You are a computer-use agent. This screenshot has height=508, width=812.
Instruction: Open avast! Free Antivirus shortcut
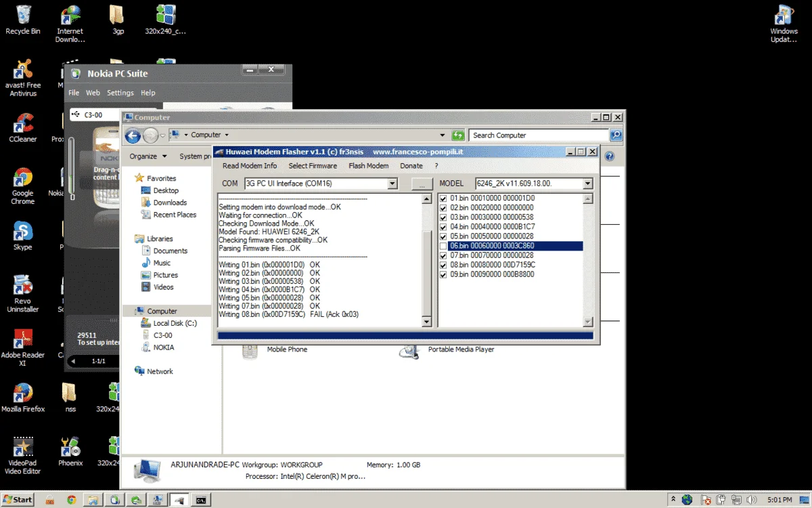point(23,77)
